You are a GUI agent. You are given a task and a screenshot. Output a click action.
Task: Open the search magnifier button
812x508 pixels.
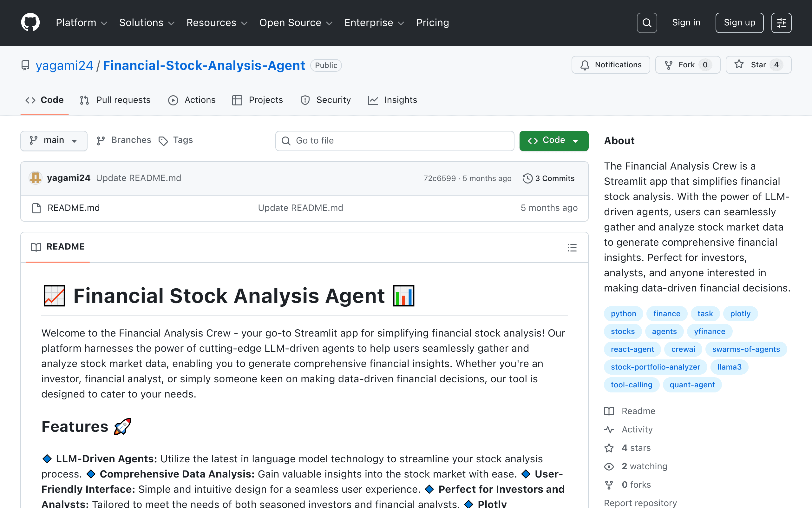(646, 23)
